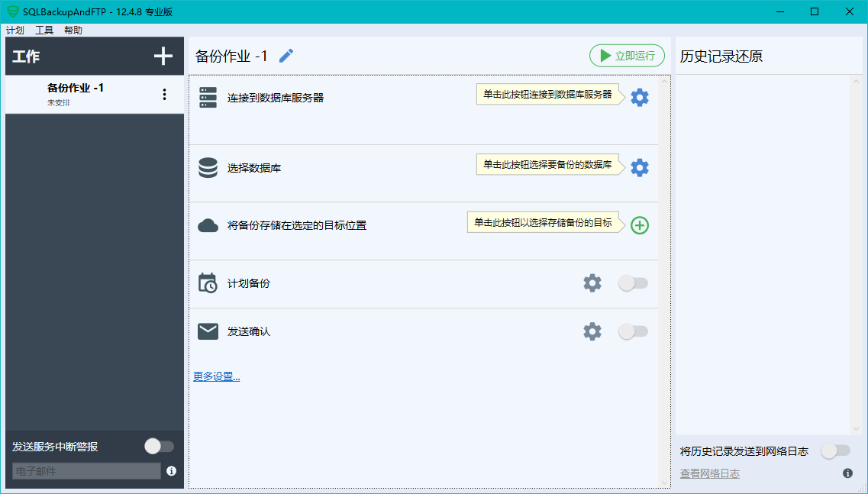Click the database icon beside 选择数据库

tap(208, 168)
